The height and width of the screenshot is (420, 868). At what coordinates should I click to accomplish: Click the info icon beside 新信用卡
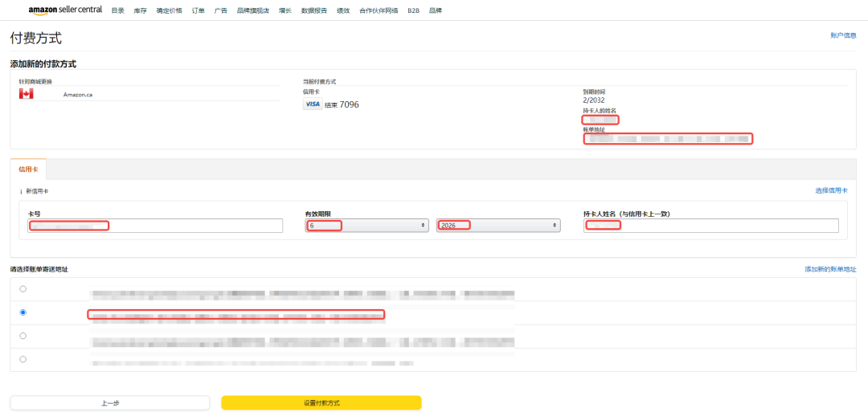tap(21, 191)
